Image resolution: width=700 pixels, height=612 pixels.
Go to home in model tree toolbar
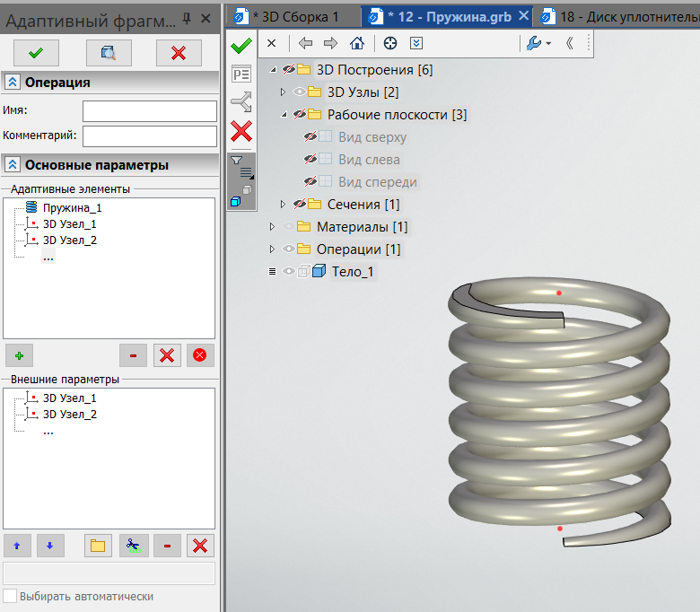click(357, 43)
